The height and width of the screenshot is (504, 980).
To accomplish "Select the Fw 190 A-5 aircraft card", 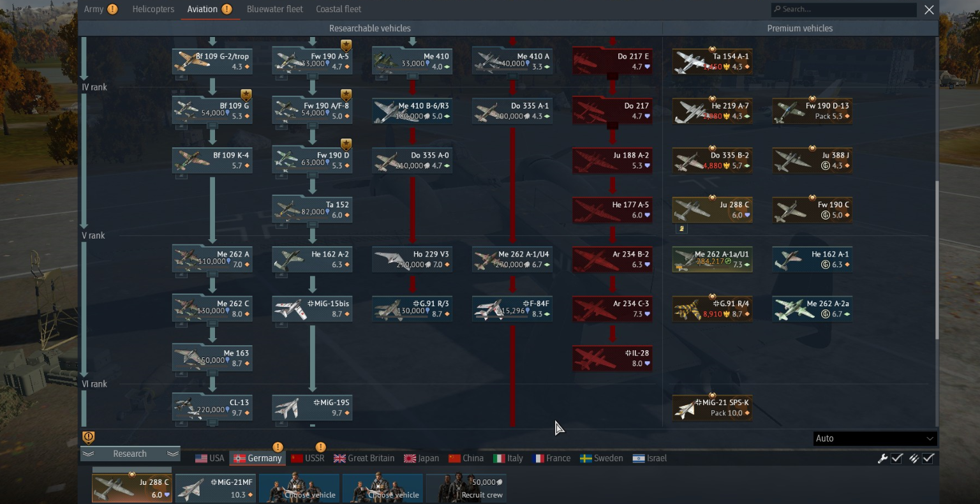I will (x=313, y=61).
